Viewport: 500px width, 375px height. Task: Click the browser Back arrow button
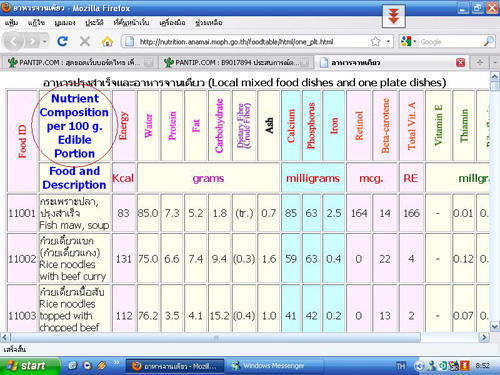[14, 41]
